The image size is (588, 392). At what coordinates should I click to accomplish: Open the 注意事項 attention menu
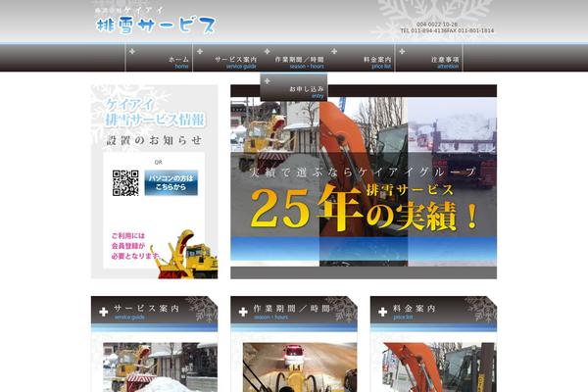(x=429, y=58)
